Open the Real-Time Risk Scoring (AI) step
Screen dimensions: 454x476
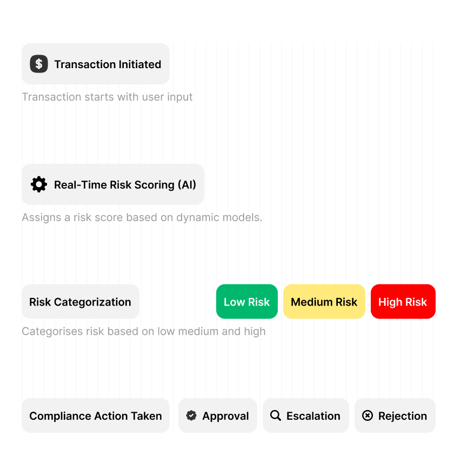click(x=113, y=184)
